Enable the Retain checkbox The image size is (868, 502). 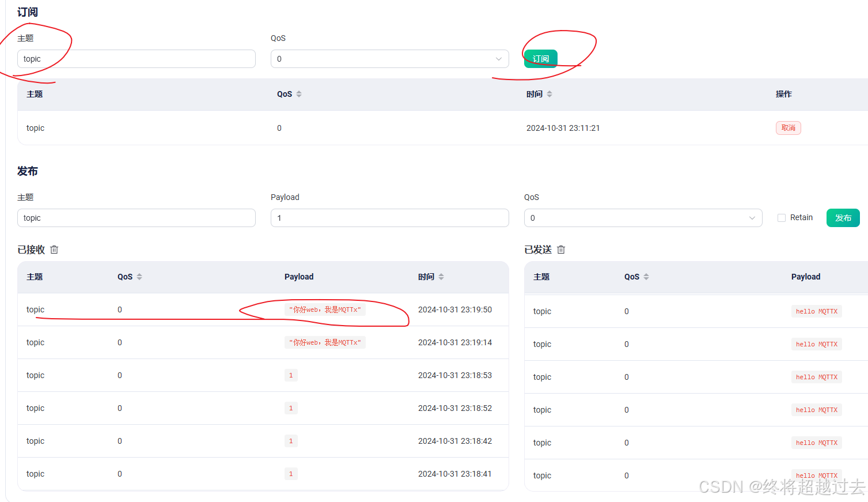tap(782, 218)
